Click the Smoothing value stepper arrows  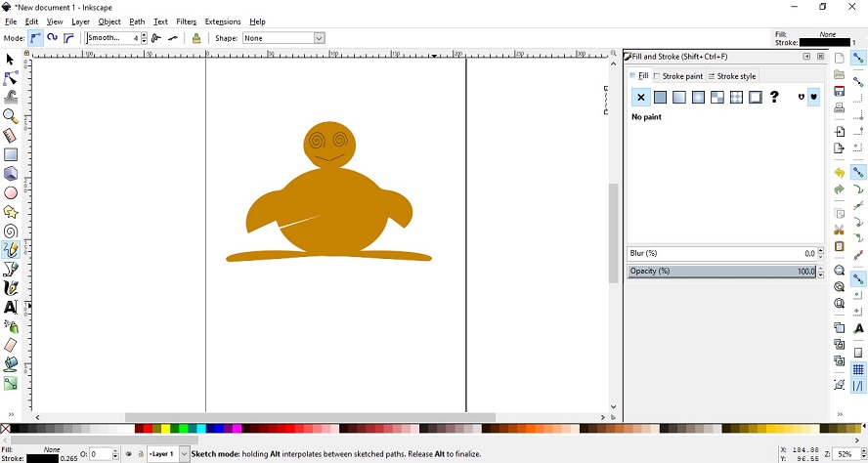[144, 38]
